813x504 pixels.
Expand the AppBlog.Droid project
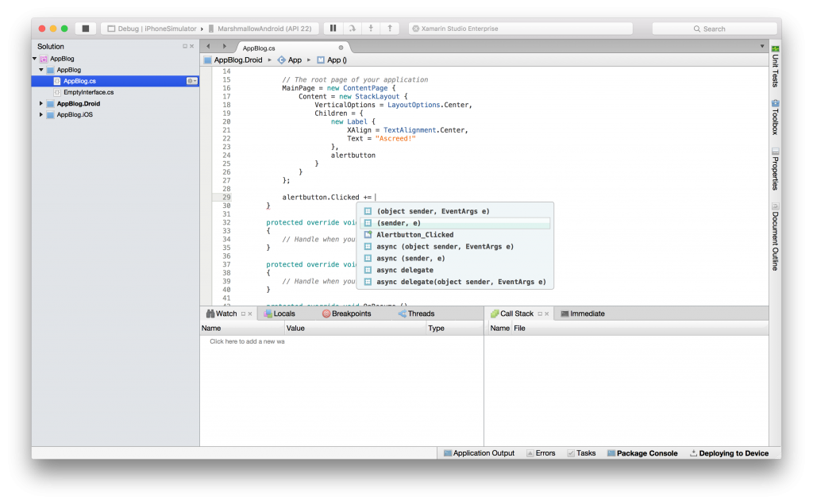click(x=41, y=103)
